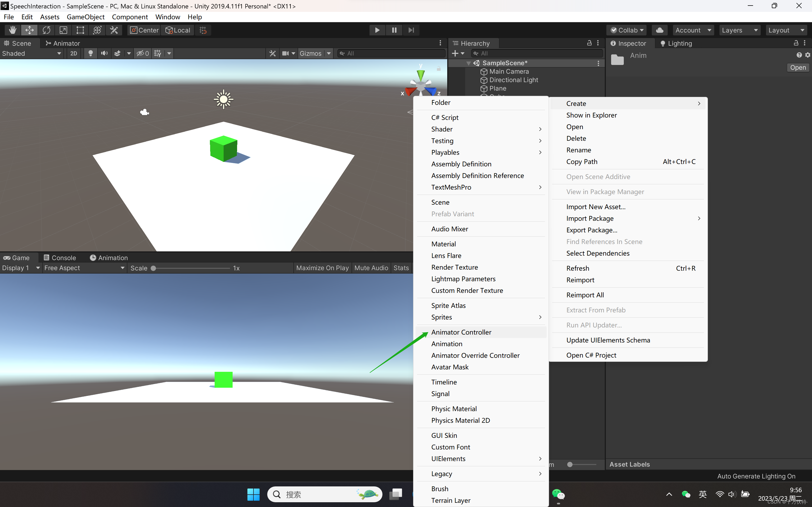Screen dimensions: 812x507
Task: Click the pause button in toolbar
Action: click(394, 30)
